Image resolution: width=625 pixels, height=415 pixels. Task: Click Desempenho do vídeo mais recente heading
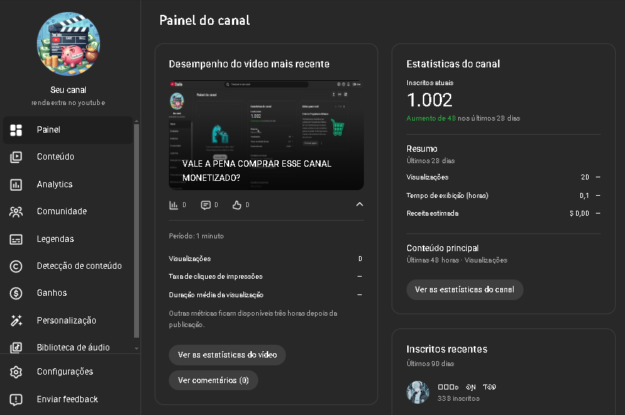249,64
